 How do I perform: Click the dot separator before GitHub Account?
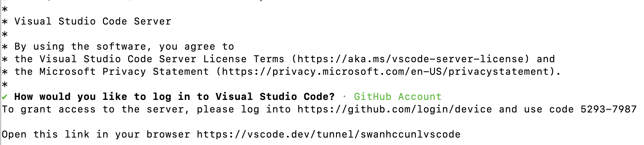coord(344,97)
